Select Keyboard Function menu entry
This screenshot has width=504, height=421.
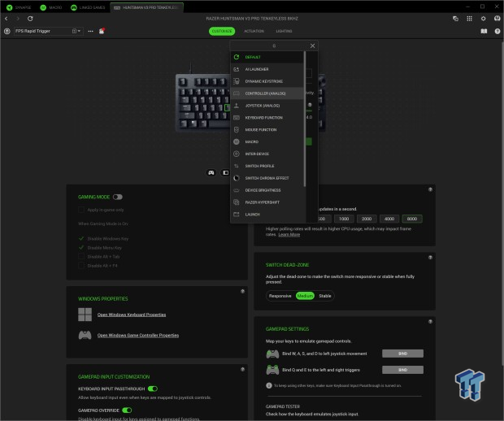(267, 118)
